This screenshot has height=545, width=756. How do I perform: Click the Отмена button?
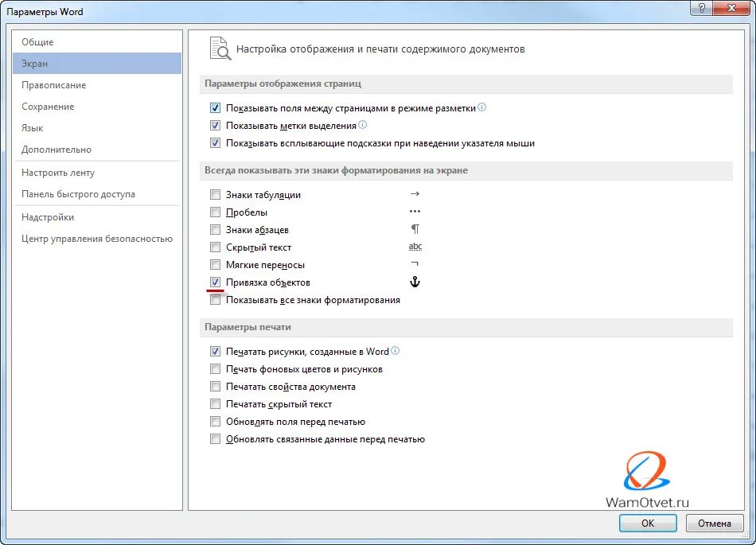coord(714,523)
